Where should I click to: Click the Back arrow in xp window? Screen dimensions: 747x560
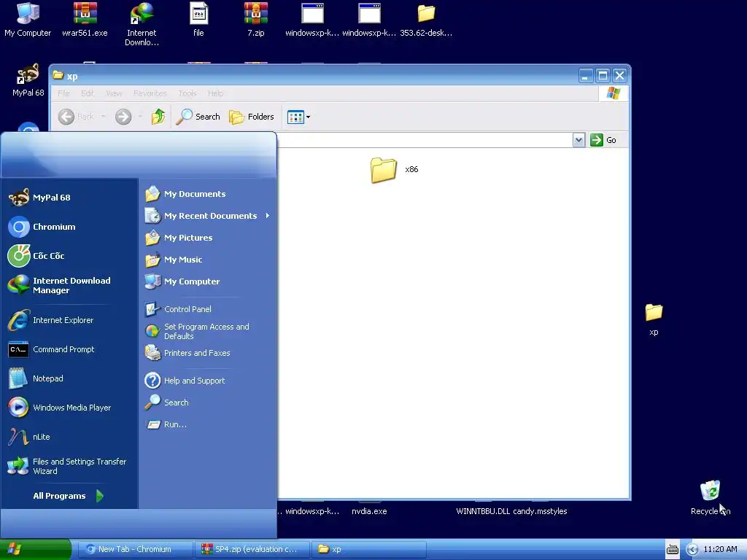point(66,117)
